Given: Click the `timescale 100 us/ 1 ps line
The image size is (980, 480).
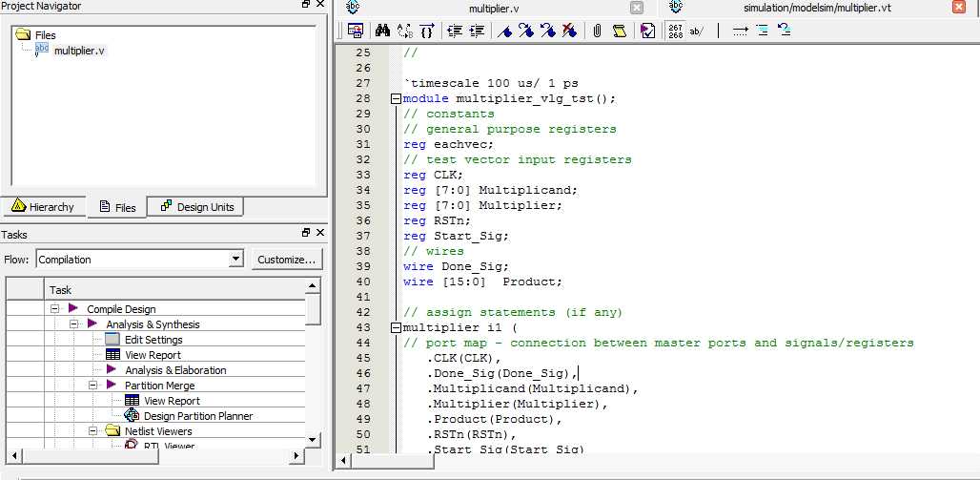Looking at the screenshot, I should [x=491, y=83].
